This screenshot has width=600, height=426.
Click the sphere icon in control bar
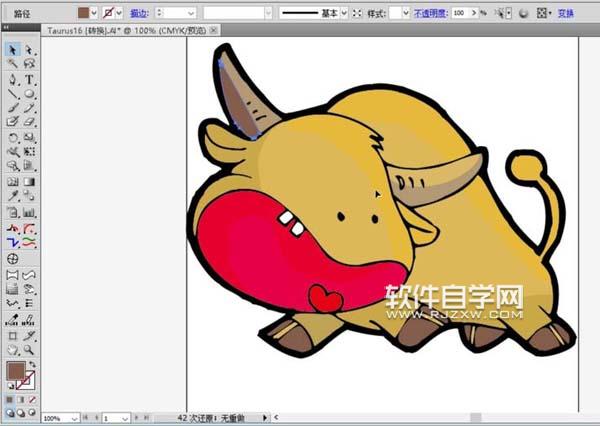pyautogui.click(x=523, y=13)
